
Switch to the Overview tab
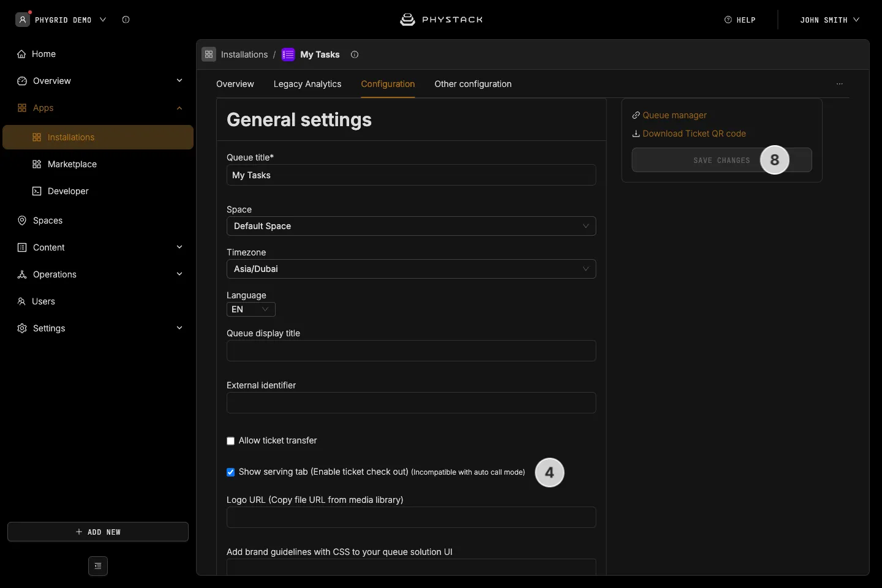click(x=235, y=84)
